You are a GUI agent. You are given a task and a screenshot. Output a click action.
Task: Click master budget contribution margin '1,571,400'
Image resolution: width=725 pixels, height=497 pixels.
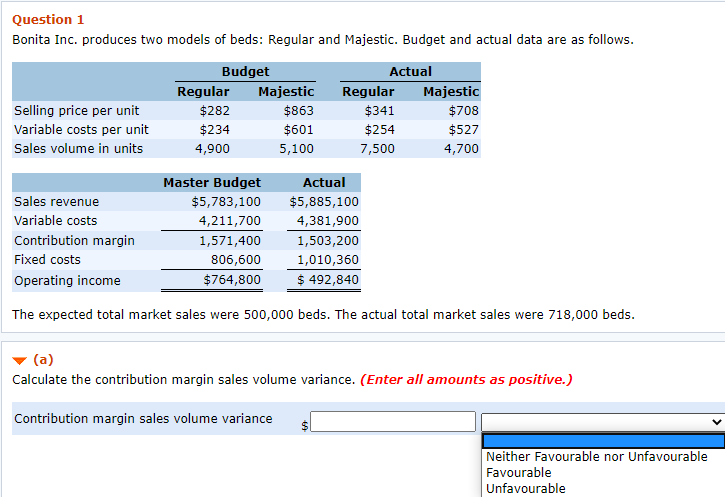pyautogui.click(x=230, y=241)
